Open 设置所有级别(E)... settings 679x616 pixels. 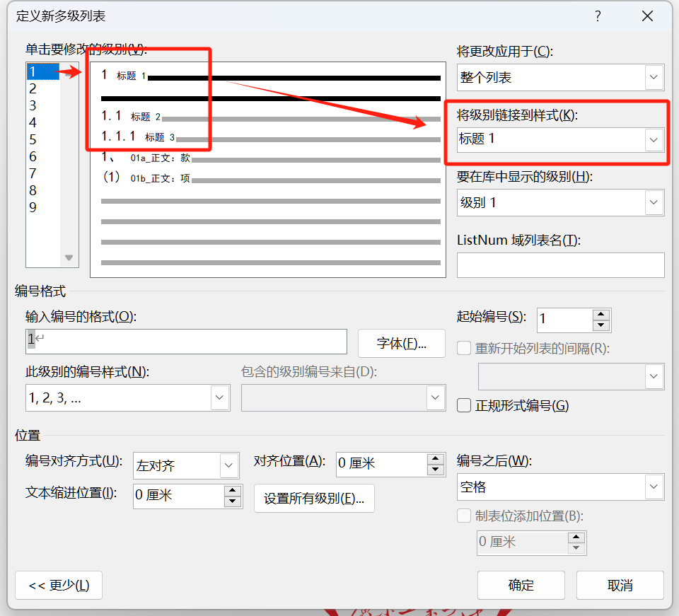point(314,499)
